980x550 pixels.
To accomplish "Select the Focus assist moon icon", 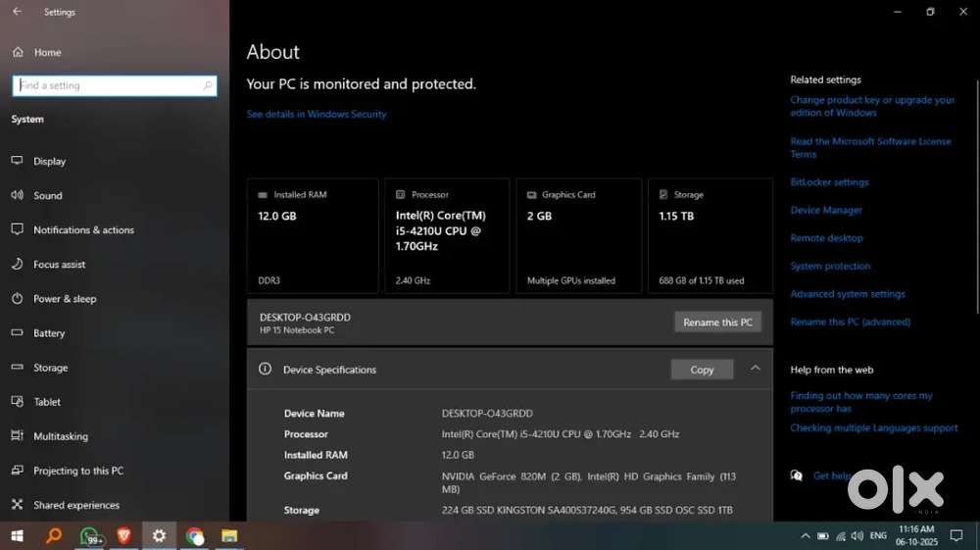I will click(x=17, y=264).
